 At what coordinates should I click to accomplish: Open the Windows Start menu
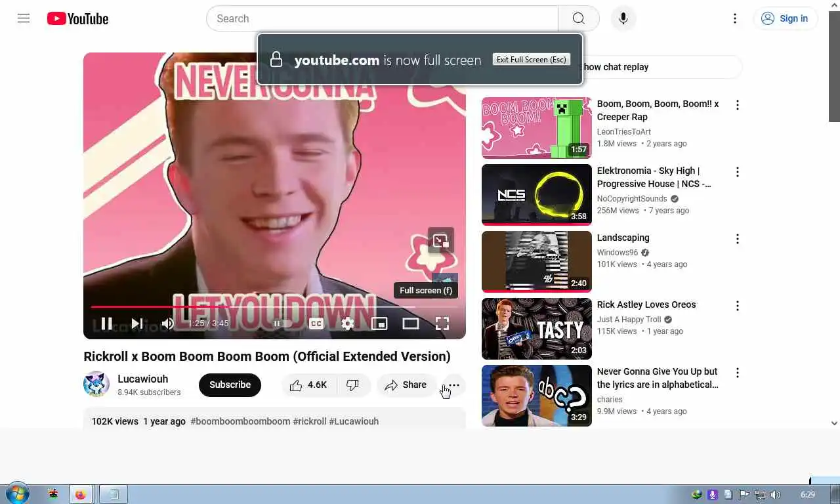[16, 494]
